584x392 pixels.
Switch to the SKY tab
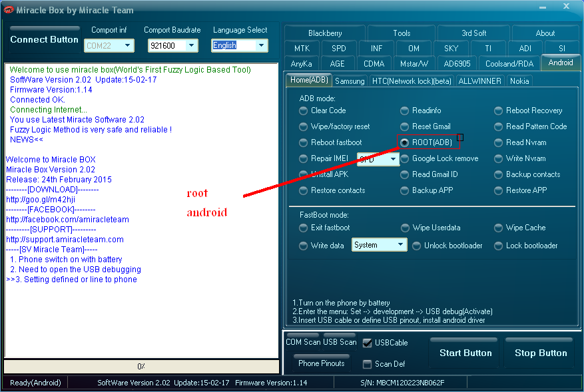click(451, 49)
